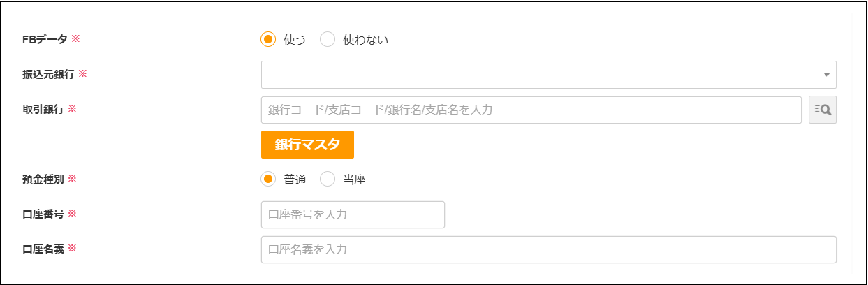Focus the 取引銀行 bank code field
The image size is (868, 285).
(x=531, y=110)
